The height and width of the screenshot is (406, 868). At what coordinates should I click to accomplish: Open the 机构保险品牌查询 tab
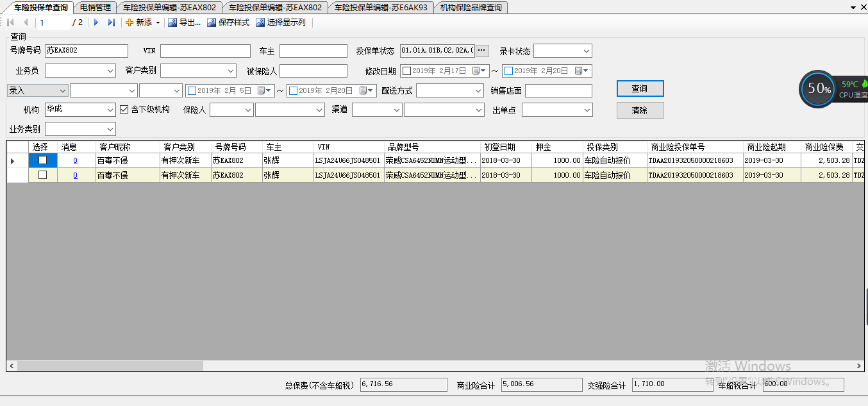[x=471, y=8]
